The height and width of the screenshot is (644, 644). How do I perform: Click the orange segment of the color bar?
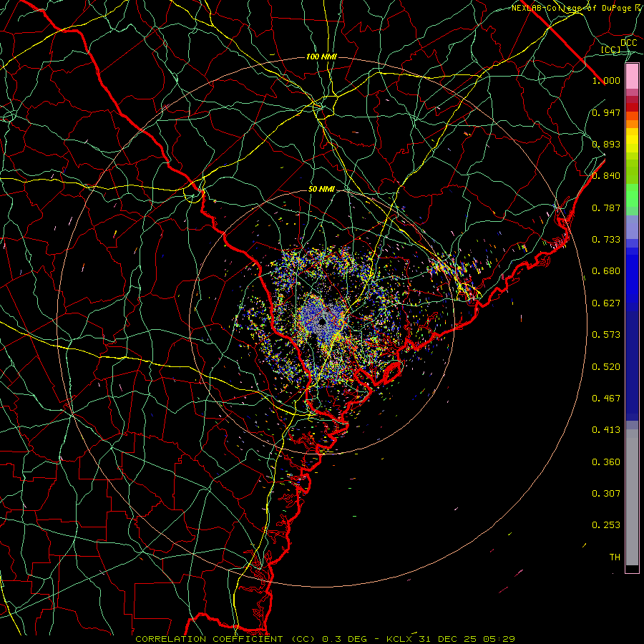coord(632,124)
